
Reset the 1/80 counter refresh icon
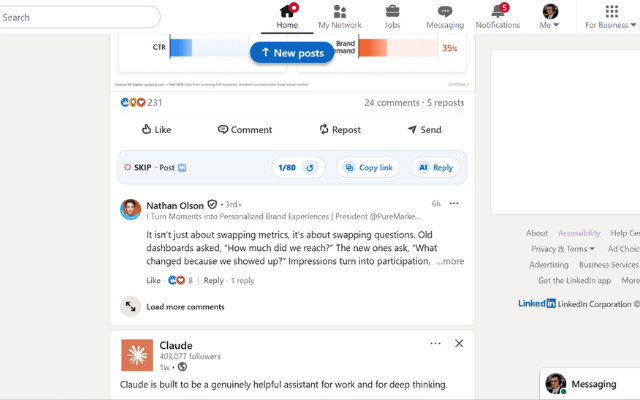coord(310,167)
